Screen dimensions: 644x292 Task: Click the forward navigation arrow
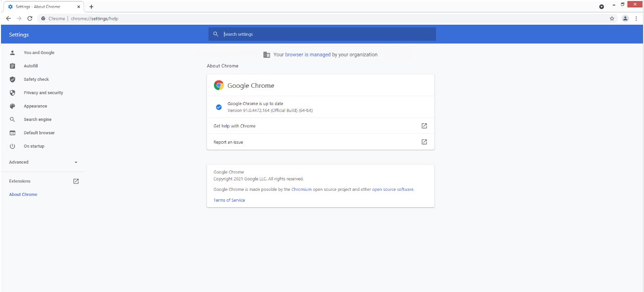pos(19,18)
